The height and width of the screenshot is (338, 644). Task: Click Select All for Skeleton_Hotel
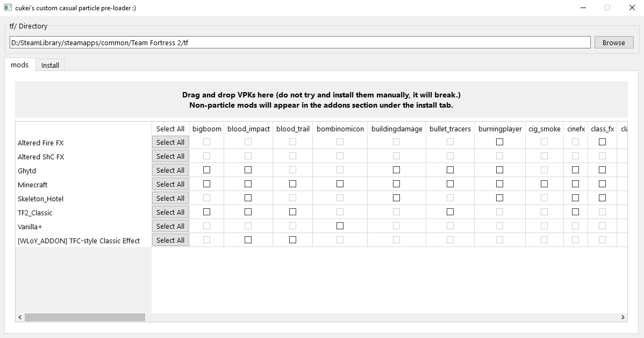click(170, 198)
